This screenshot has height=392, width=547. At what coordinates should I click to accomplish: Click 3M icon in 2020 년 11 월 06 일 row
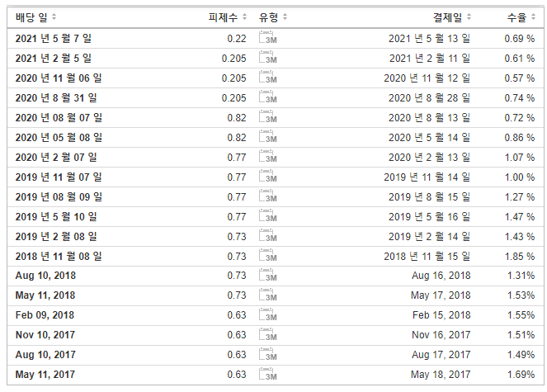coord(268,78)
